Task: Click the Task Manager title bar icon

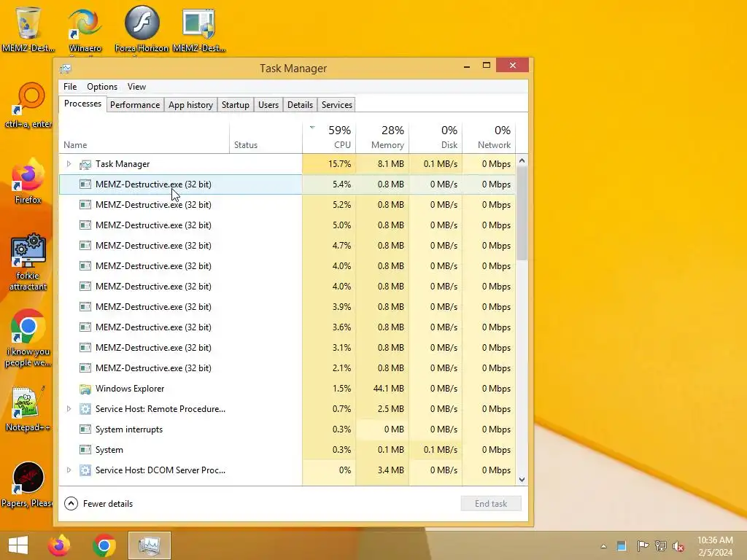Action: coord(66,69)
